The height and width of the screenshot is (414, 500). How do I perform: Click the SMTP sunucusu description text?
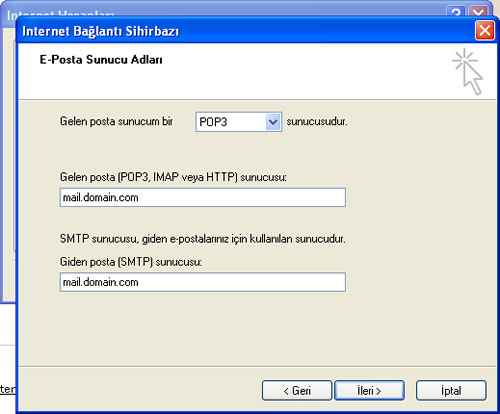click(203, 239)
